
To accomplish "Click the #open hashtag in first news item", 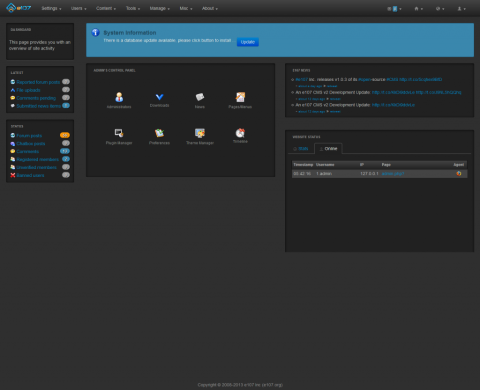I will point(364,79).
